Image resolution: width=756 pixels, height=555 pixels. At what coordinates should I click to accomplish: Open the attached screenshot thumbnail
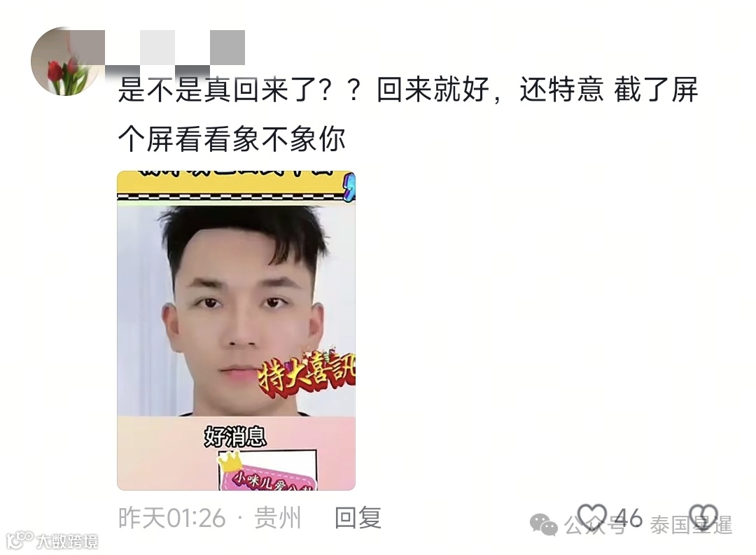tap(237, 331)
